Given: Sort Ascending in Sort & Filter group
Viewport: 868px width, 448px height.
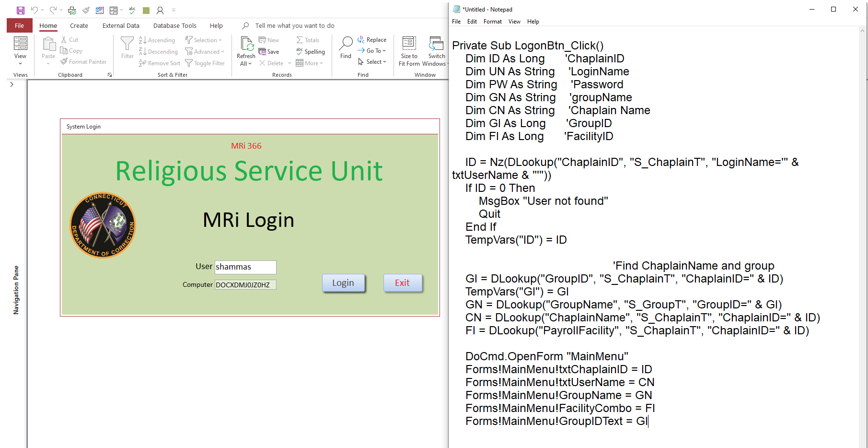Looking at the screenshot, I should [157, 40].
